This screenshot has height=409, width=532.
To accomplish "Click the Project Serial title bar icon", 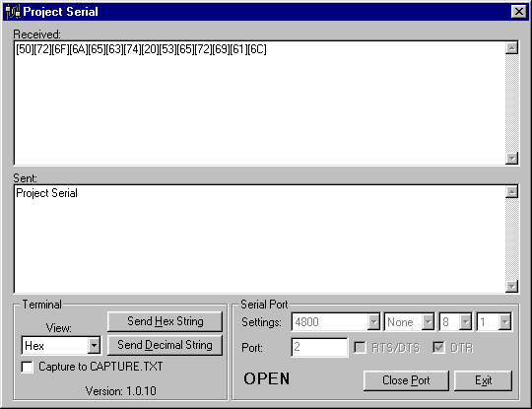I will (x=13, y=12).
